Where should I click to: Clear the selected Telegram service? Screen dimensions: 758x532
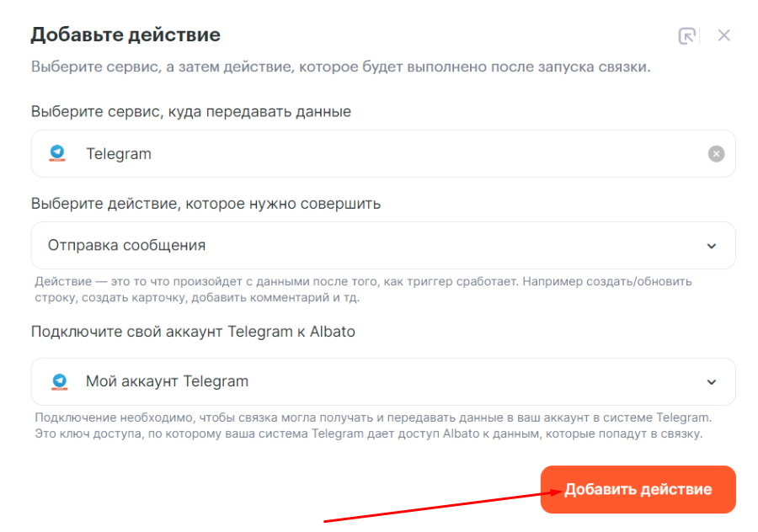click(716, 153)
